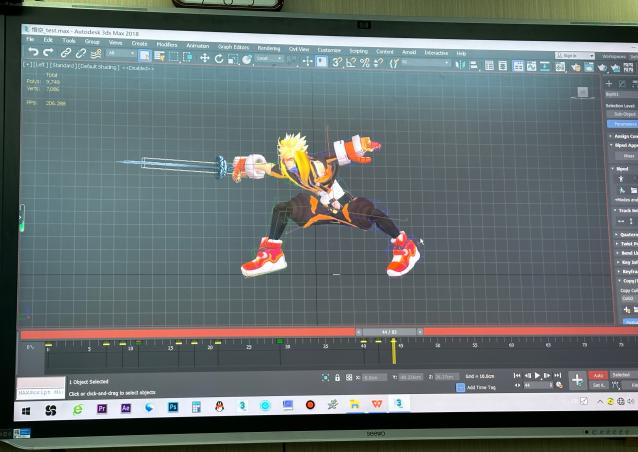Click the Render Production teapot icon

click(x=602, y=68)
